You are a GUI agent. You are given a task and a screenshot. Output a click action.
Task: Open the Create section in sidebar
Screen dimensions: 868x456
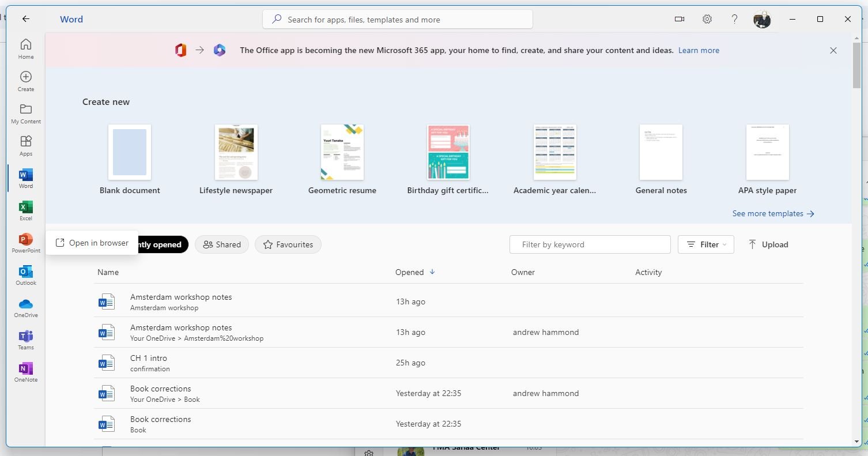click(26, 81)
